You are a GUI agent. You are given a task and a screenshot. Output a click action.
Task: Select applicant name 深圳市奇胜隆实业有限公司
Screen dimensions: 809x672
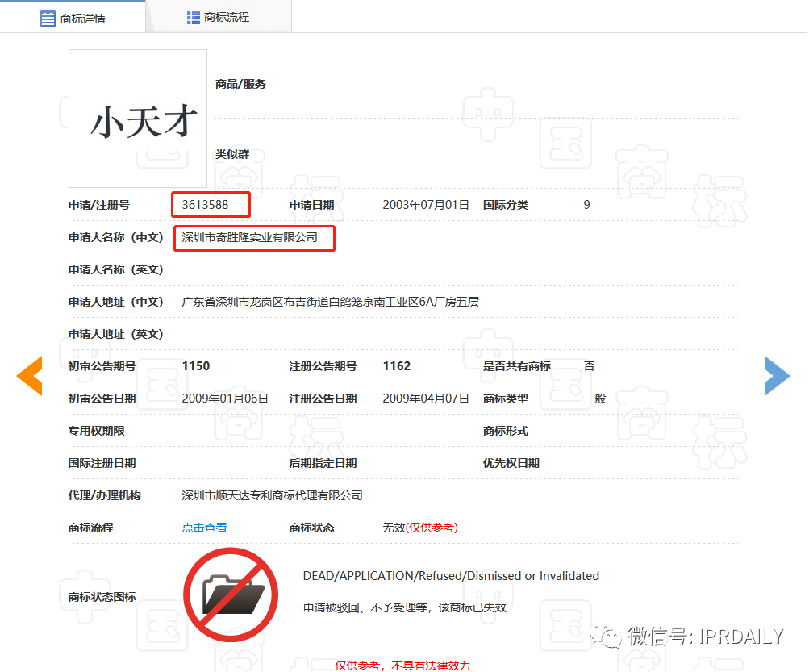pos(250,237)
